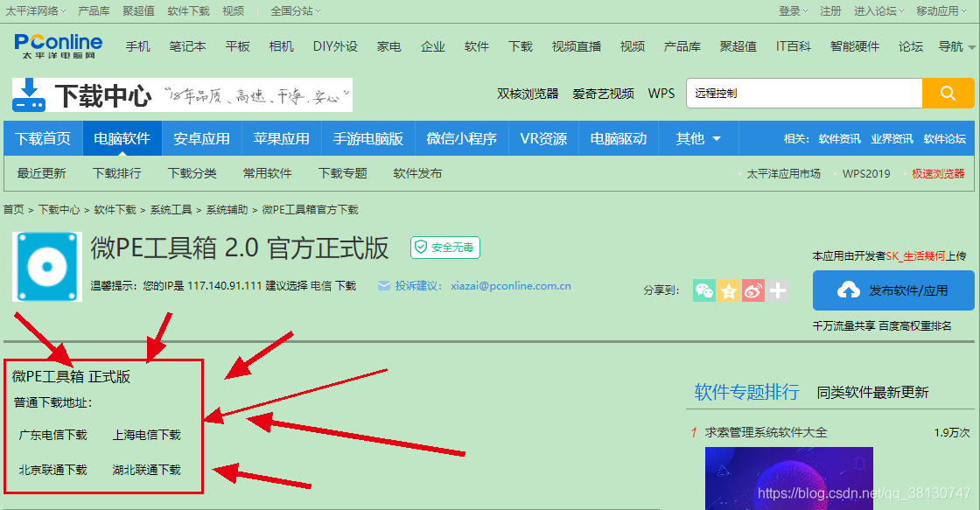The height and width of the screenshot is (510, 980).
Task: Select the 电脑软件 tab
Action: (x=122, y=139)
